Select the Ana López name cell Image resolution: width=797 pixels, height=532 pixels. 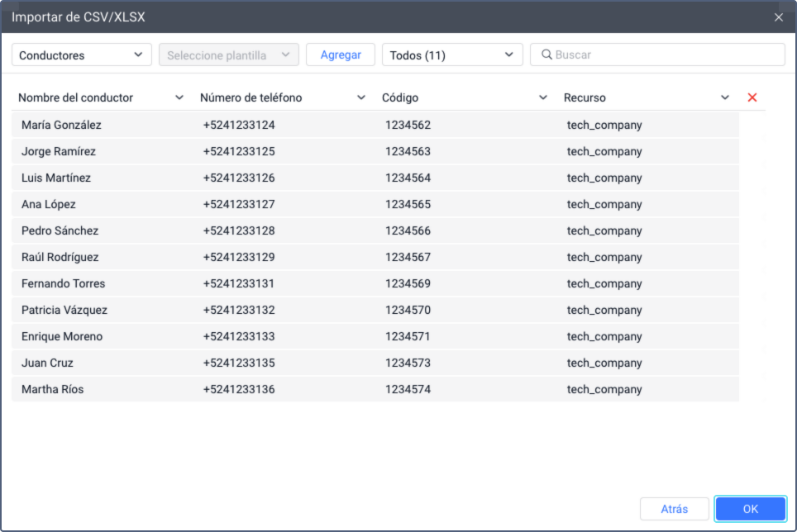(x=48, y=204)
